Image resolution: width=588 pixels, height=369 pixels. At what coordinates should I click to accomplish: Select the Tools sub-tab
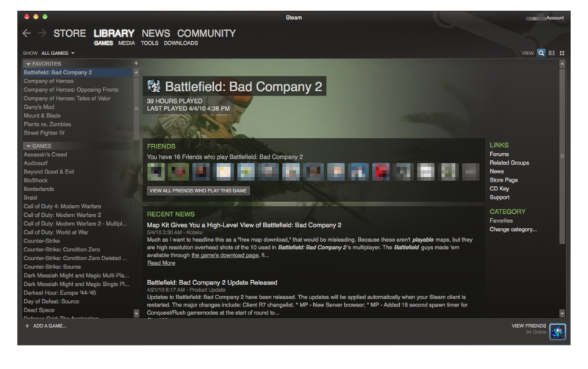pyautogui.click(x=149, y=43)
